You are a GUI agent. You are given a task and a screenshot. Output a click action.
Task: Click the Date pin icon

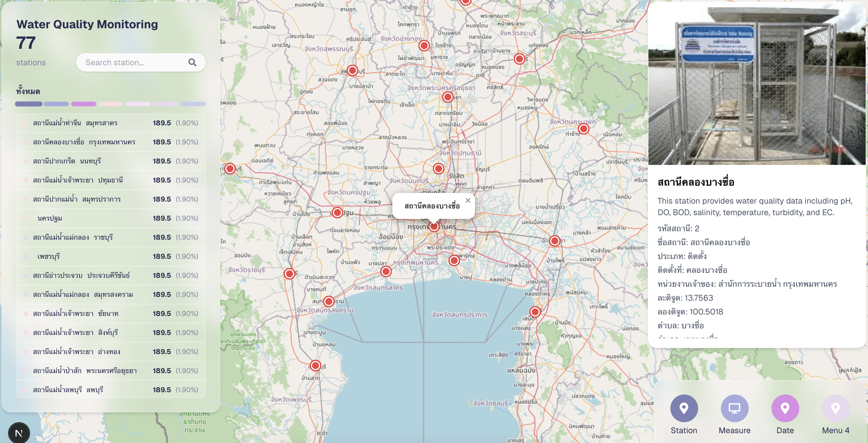pyautogui.click(x=785, y=408)
